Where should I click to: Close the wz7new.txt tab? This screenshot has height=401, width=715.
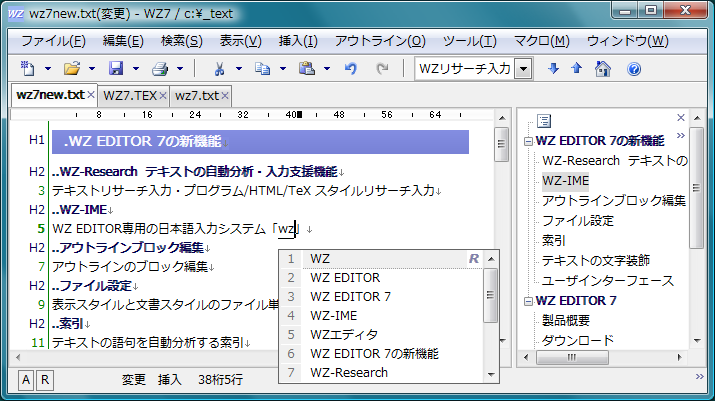tap(91, 95)
